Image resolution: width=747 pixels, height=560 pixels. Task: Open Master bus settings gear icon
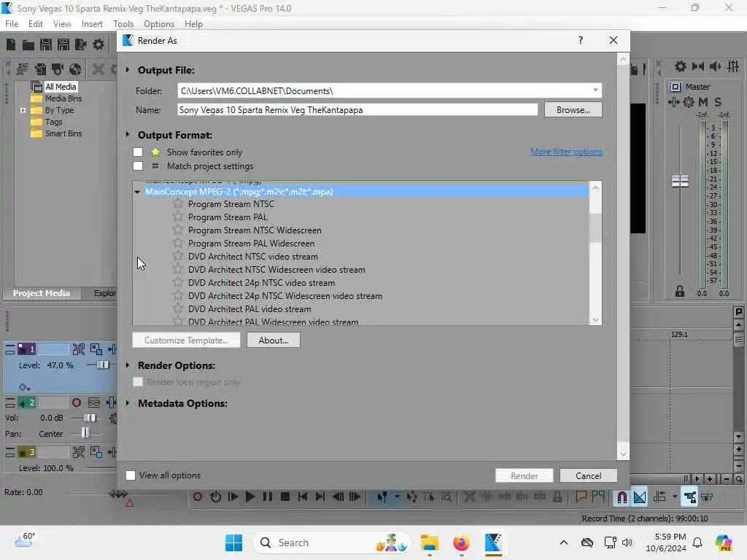pyautogui.click(x=689, y=102)
